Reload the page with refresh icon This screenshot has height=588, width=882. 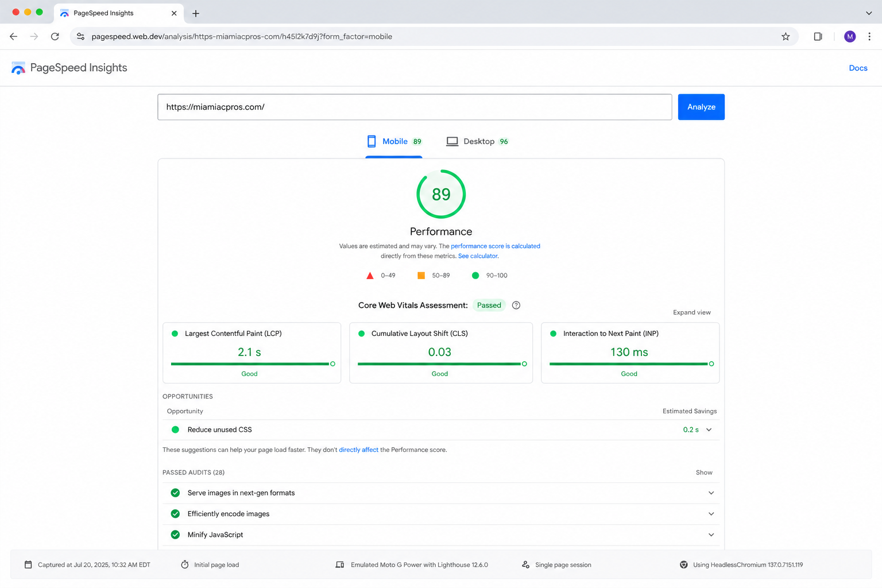55,36
